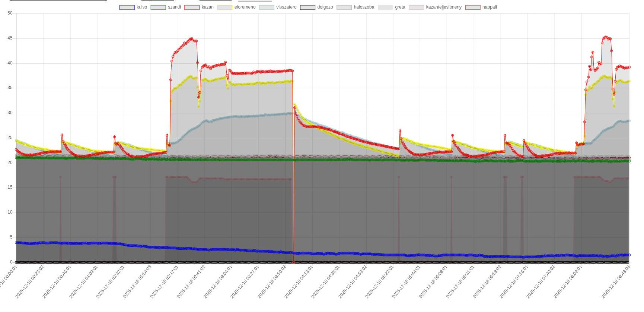This screenshot has height=312, width=644.
Task: Click the 2025-12-18 03:50:02 axis label
Action: click(x=272, y=281)
